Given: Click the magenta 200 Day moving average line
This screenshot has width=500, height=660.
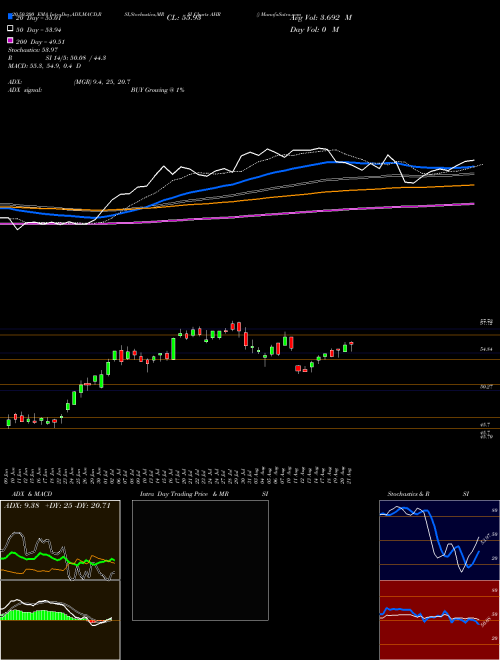Looking at the screenshot, I should pos(295,213).
